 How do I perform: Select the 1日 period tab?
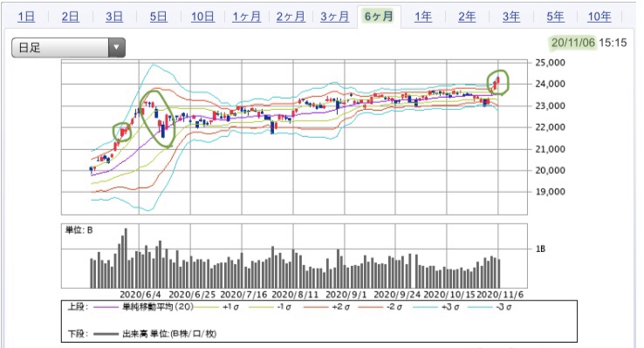tap(26, 17)
